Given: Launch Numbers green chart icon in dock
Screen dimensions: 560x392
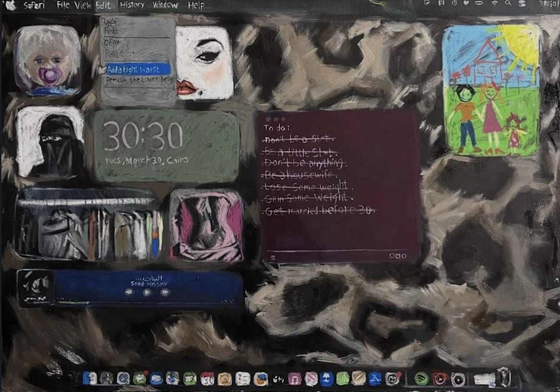Looking at the screenshot, I should [343, 379].
